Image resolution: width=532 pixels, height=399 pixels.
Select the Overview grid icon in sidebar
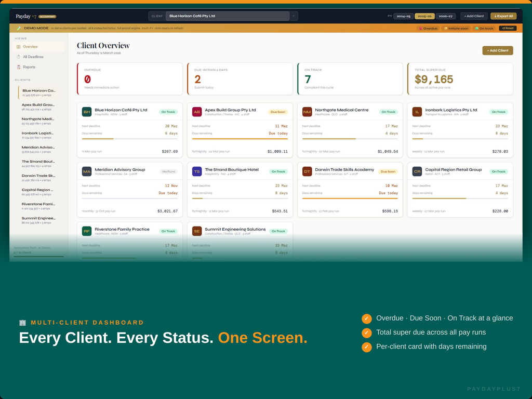19,46
